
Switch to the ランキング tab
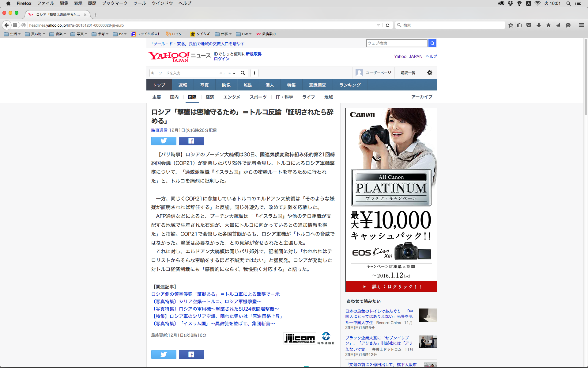(x=350, y=85)
